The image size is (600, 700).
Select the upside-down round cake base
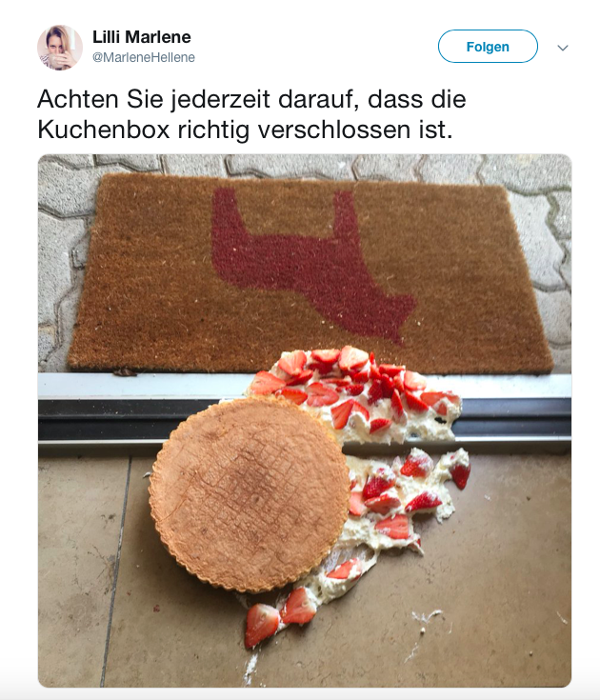(250, 494)
